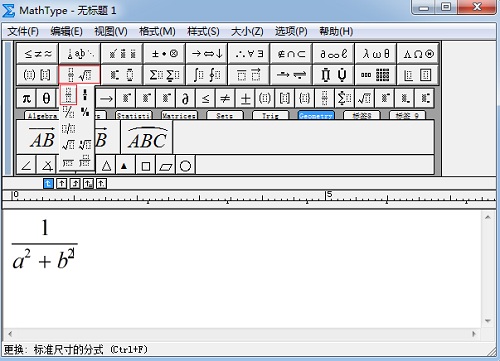Insert curly braces template from the small bar
The width and height of the screenshot is (500, 361).
tap(305, 98)
